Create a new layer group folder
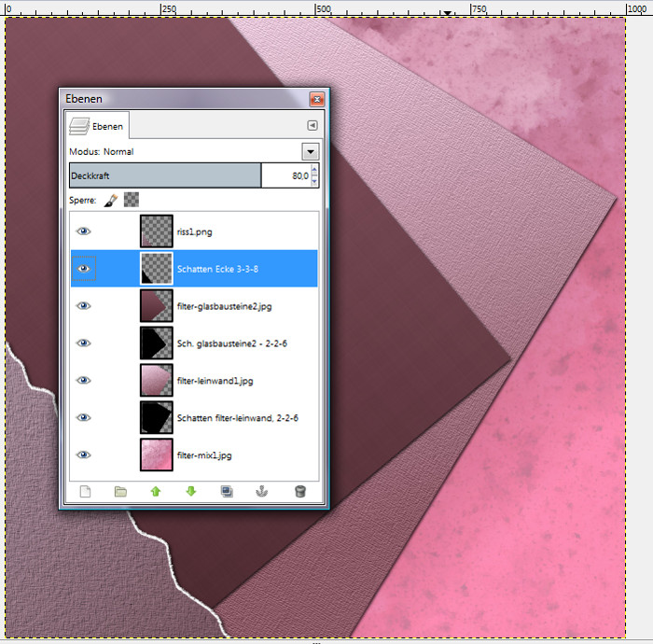 [x=120, y=491]
